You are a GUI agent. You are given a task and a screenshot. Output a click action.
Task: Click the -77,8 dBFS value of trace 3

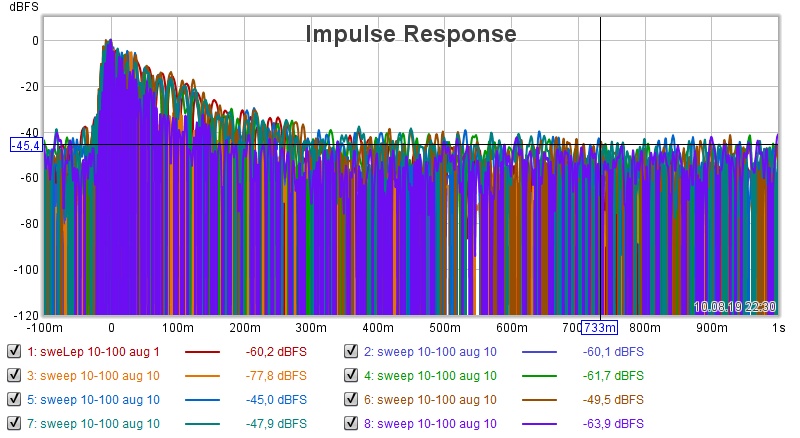point(276,376)
